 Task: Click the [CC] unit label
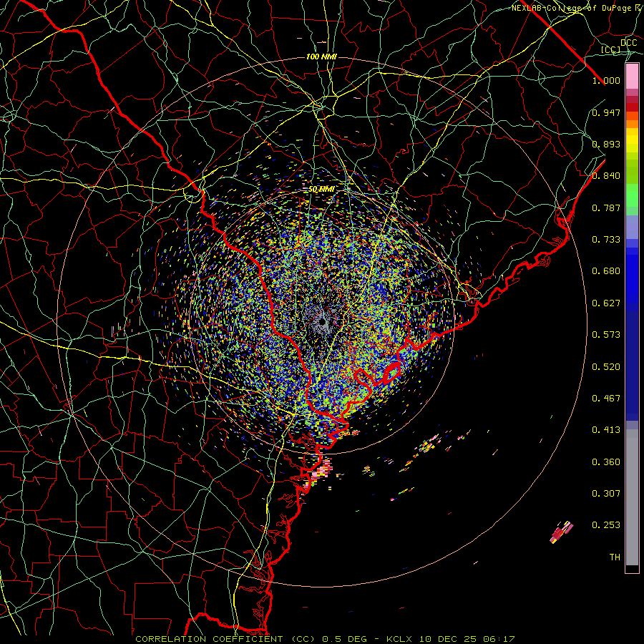coord(611,49)
